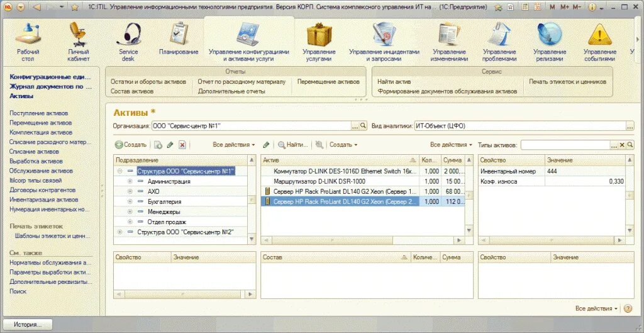Open Списание активов in sidebar

[x=35, y=152]
